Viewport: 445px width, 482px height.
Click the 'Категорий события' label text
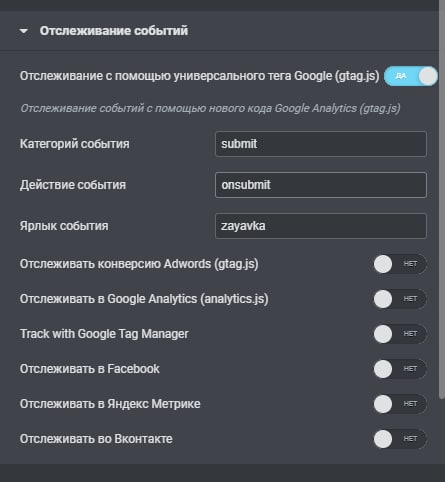(75, 144)
